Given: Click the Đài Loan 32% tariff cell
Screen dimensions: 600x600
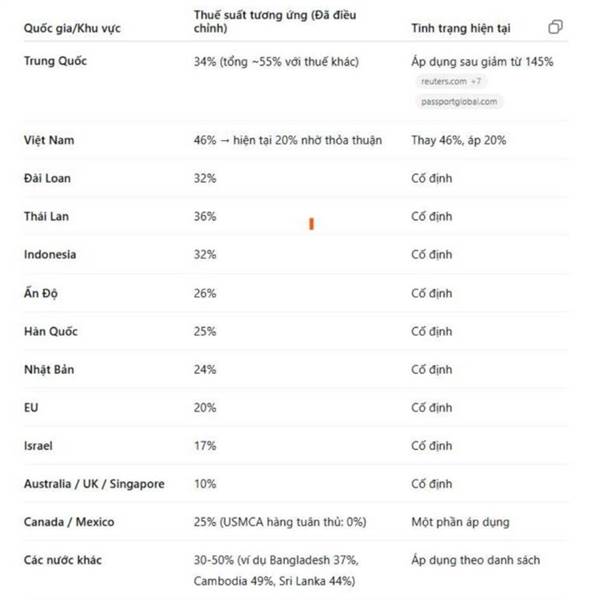Looking at the screenshot, I should (x=205, y=178).
